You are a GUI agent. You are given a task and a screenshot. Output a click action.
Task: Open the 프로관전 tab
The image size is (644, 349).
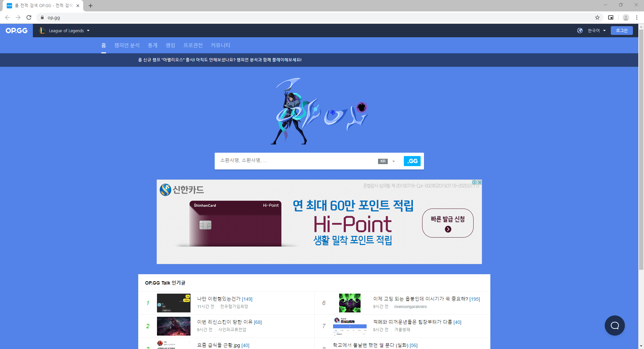coord(193,45)
